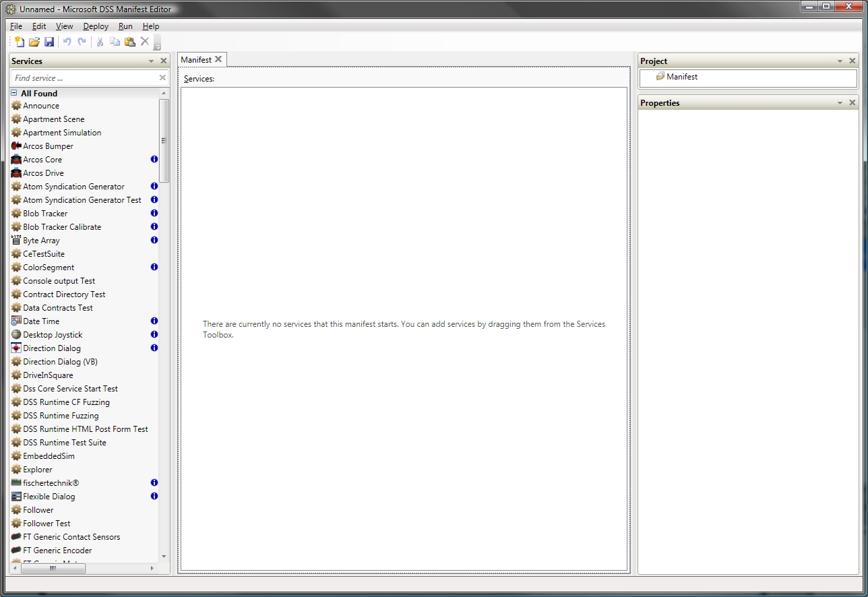
Task: Click the services list vertical scrollbar thumb
Action: (x=164, y=140)
